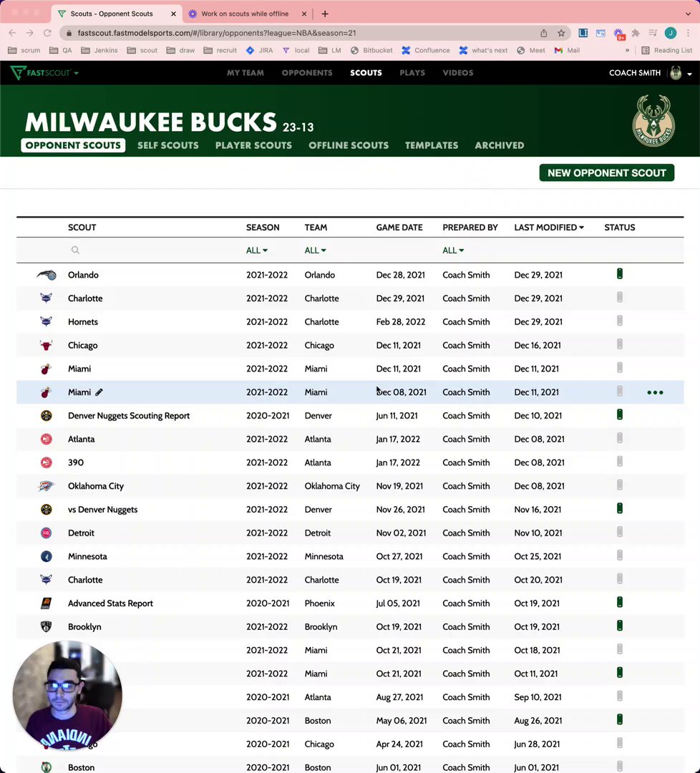Screen dimensions: 700x773
Task: Click the Scout name search field
Action: [153, 250]
